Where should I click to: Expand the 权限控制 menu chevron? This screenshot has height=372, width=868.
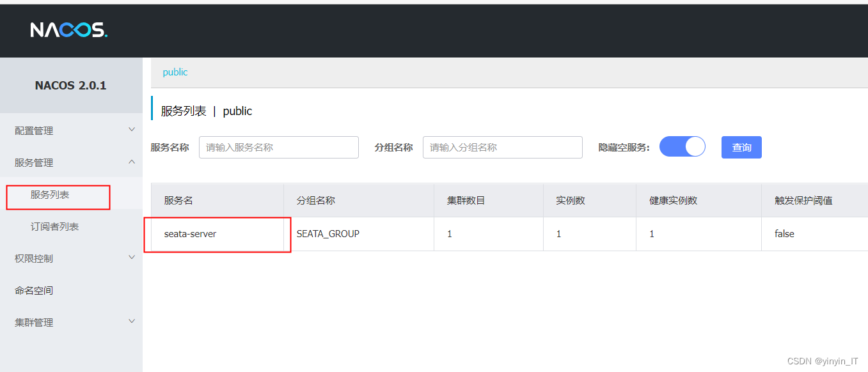pos(132,258)
